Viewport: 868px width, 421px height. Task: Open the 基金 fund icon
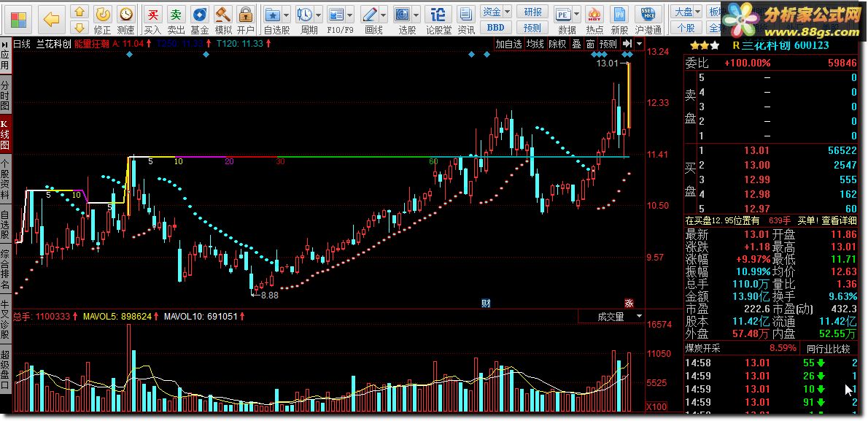coord(200,20)
